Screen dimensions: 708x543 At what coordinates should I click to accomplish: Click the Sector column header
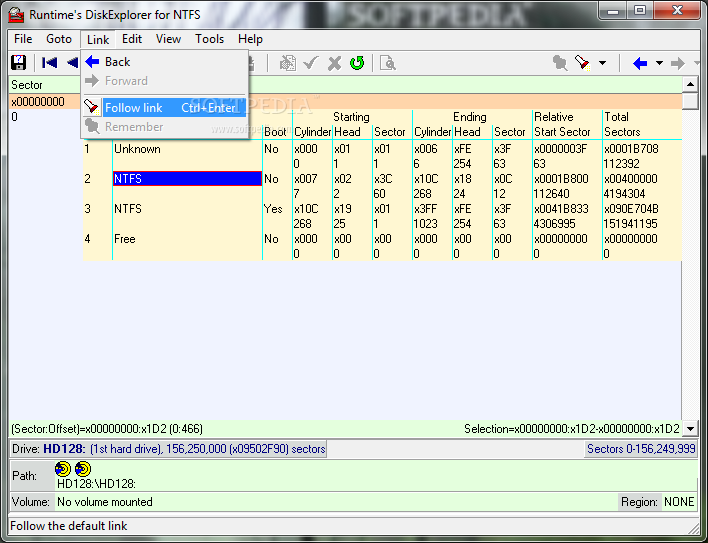point(27,85)
